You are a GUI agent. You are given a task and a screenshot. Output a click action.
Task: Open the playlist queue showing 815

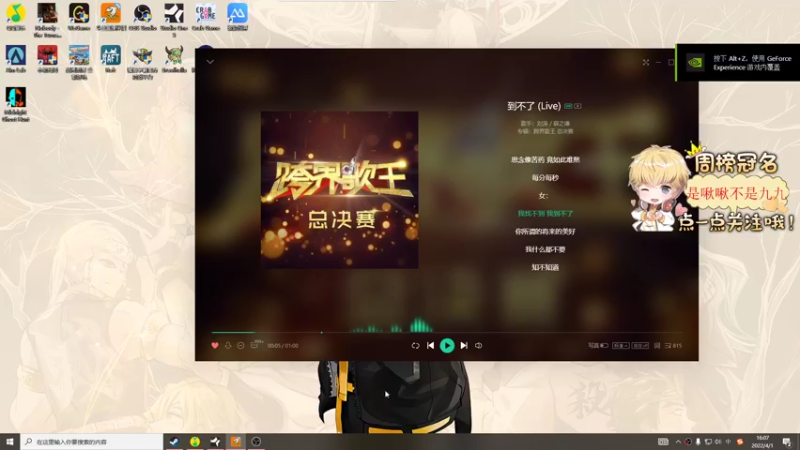click(673, 345)
